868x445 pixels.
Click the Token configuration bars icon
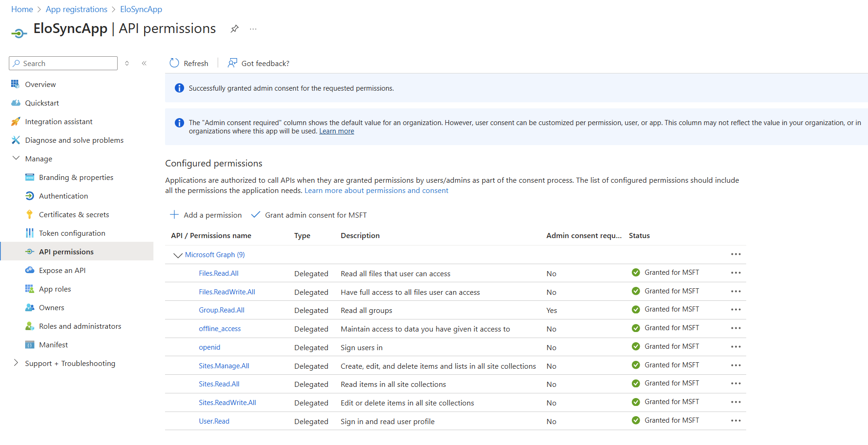[29, 233]
